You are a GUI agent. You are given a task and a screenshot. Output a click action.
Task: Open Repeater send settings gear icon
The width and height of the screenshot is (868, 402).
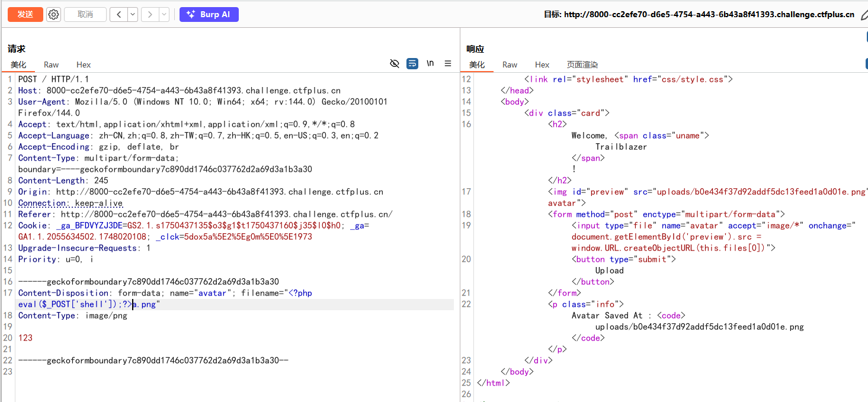point(53,15)
